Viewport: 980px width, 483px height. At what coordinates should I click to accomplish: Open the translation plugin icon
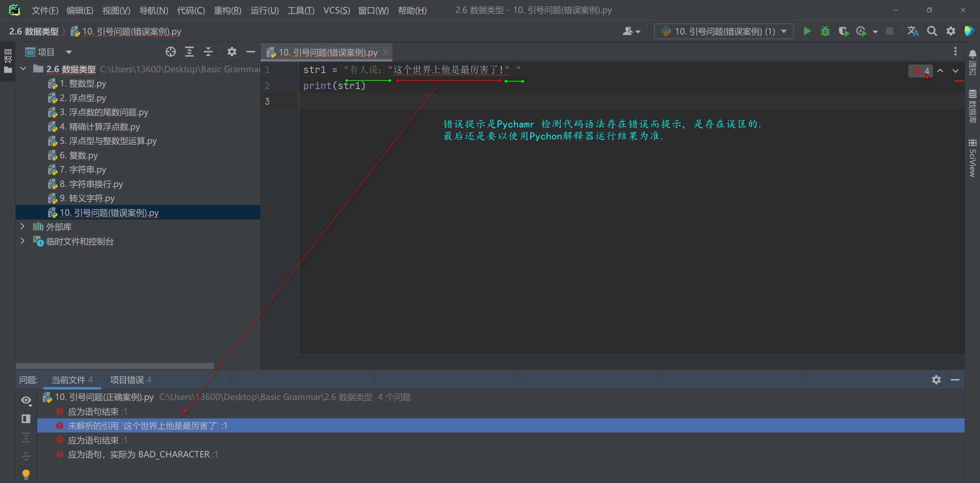(913, 31)
